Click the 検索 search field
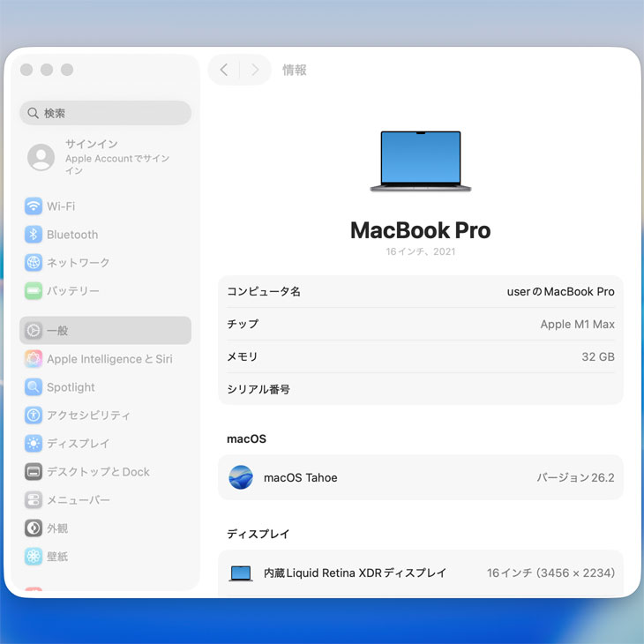Screen dimensions: 644x644 106,113
